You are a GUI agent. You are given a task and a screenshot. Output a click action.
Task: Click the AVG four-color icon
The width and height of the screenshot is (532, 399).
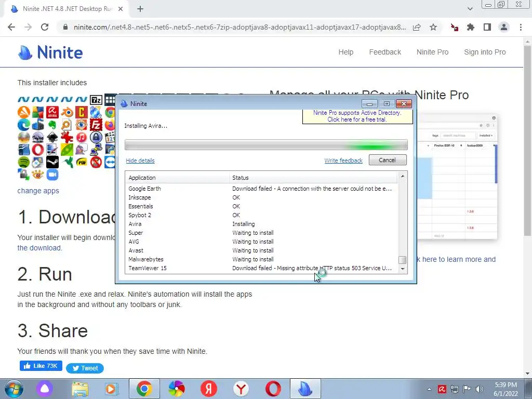click(38, 112)
